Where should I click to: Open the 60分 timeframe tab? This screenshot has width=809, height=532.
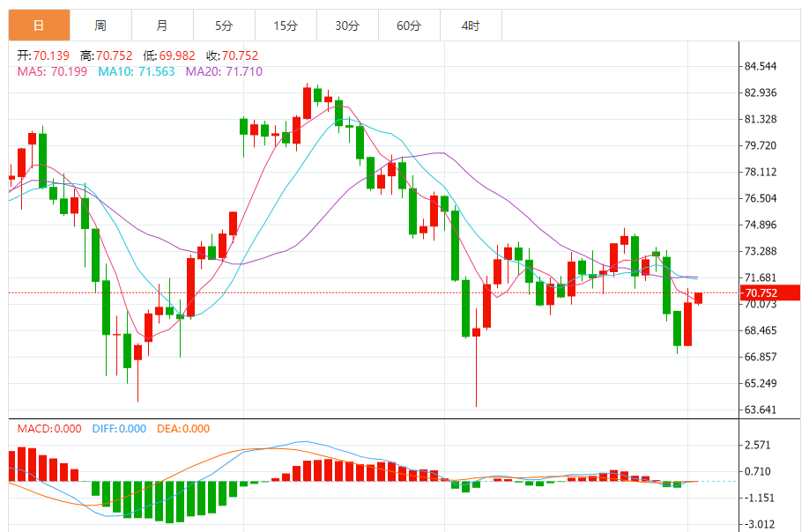coord(409,26)
